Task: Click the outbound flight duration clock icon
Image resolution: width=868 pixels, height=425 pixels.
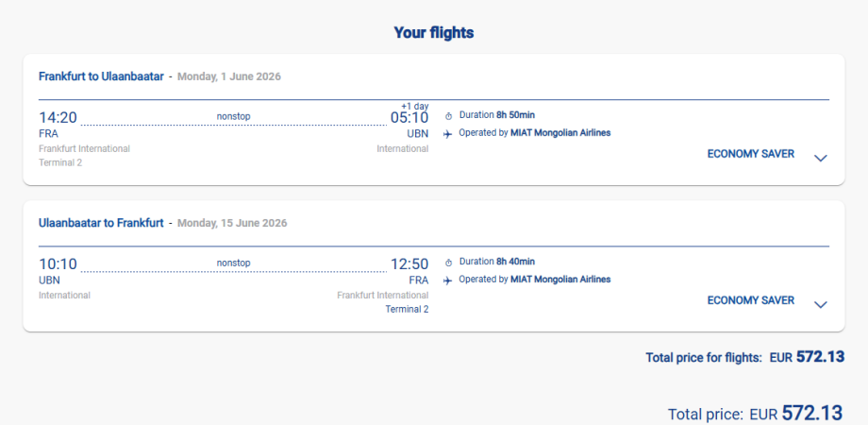Action: [x=448, y=115]
